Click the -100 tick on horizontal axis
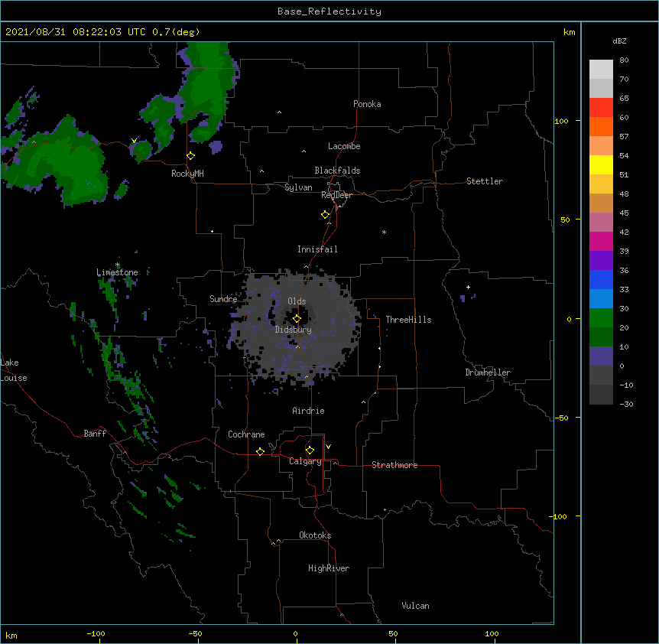The height and width of the screenshot is (644, 659). 96,633
